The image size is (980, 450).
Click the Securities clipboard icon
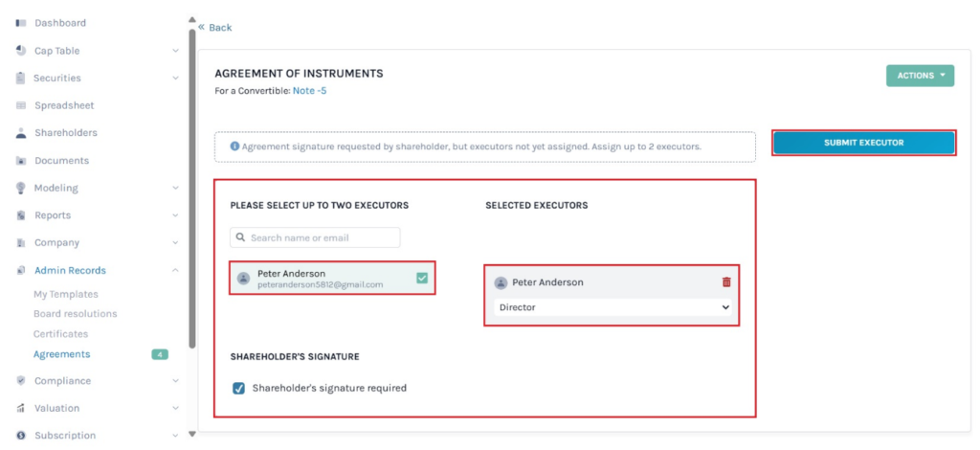[21, 79]
